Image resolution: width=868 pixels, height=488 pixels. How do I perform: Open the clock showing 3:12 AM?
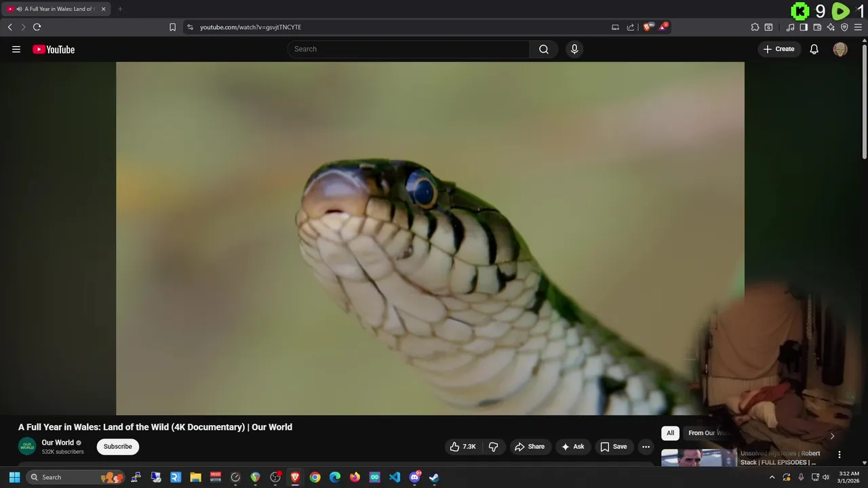click(848, 477)
